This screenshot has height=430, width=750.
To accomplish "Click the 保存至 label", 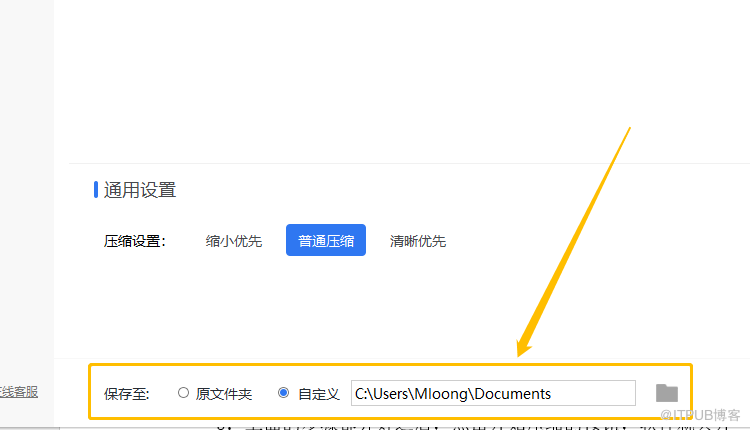I will pyautogui.click(x=126, y=394).
